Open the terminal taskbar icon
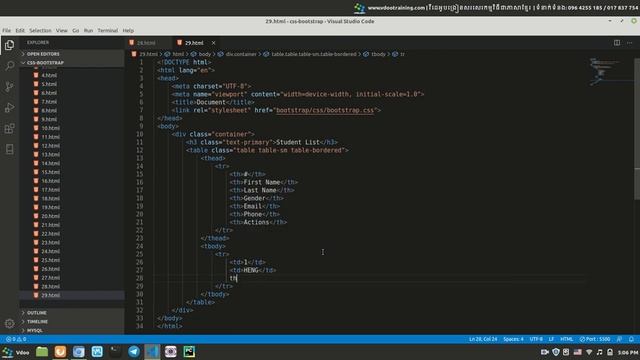640x360 pixels. (x=116, y=352)
